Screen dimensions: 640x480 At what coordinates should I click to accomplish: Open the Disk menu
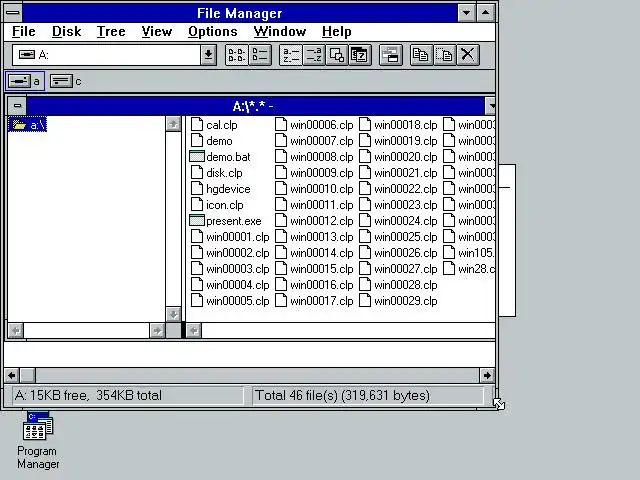[67, 31]
